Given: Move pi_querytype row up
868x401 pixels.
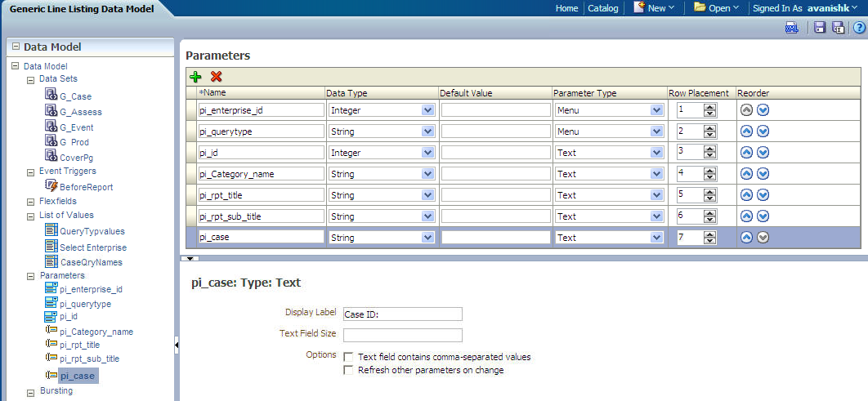Looking at the screenshot, I should pos(747,131).
